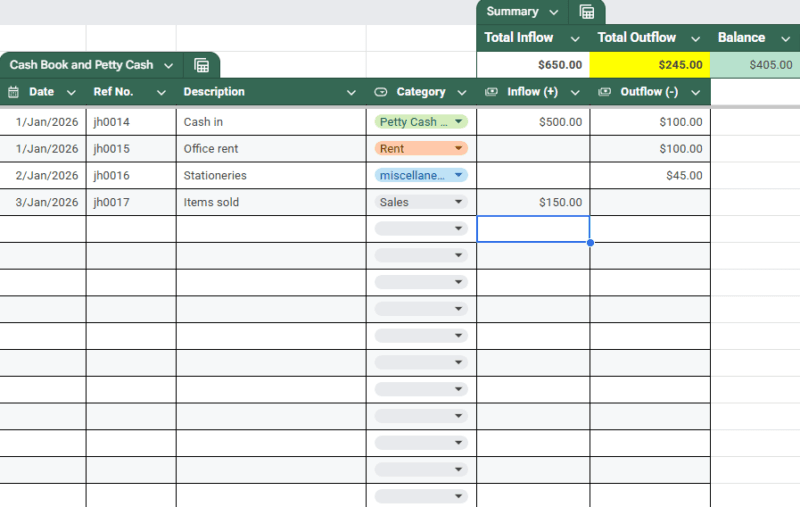Open the Rent category dropdown chip
The height and width of the screenshot is (507, 800).
click(421, 148)
